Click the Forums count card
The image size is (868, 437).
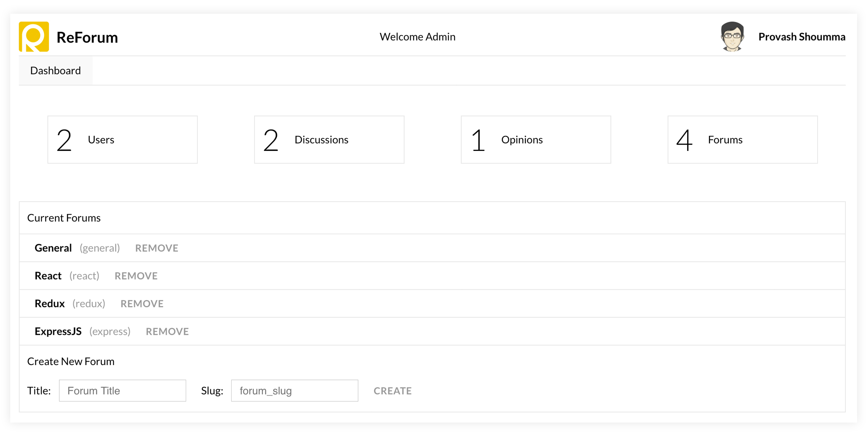point(742,140)
